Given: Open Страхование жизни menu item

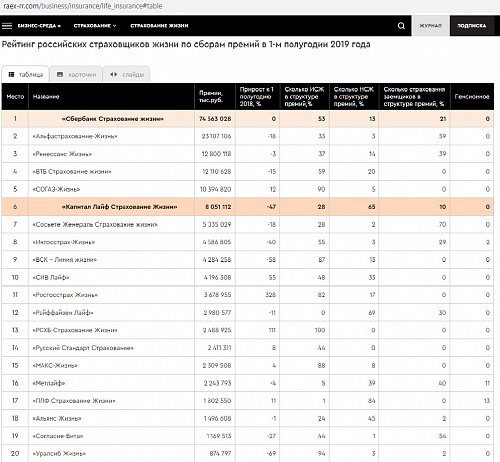Looking at the screenshot, I should (159, 26).
